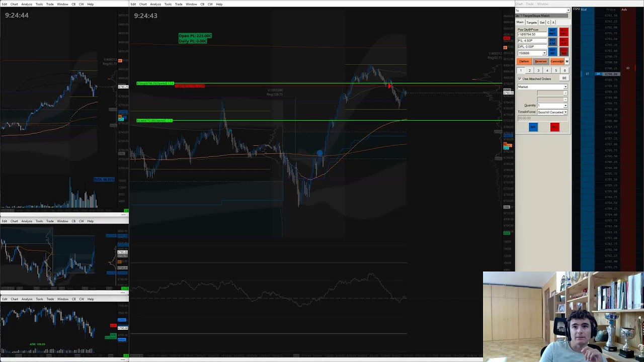The height and width of the screenshot is (362, 644).
Task: Select attached order preset tab 2
Action: pyautogui.click(x=530, y=70)
